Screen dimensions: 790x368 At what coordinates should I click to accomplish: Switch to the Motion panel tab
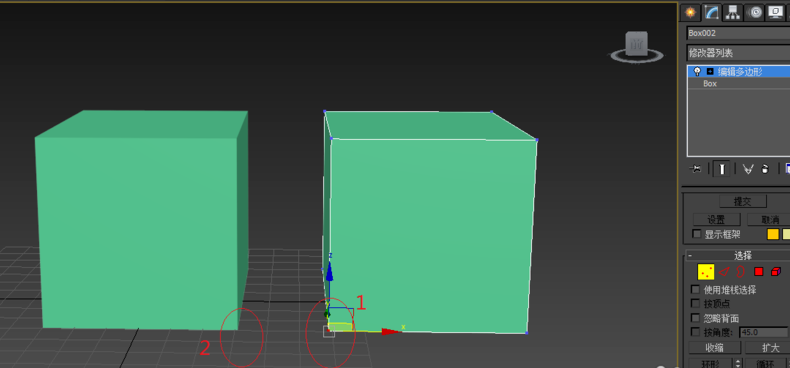coord(754,12)
